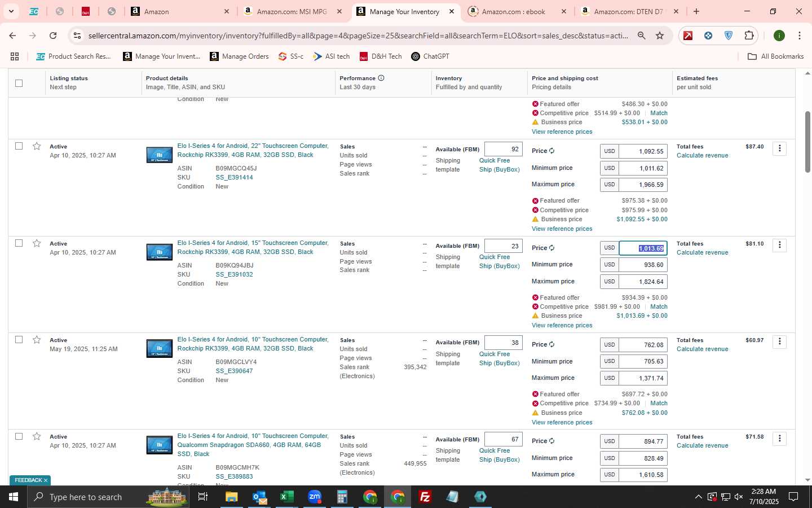Click the Windows Start button
This screenshot has width=812, height=508.
pyautogui.click(x=14, y=497)
